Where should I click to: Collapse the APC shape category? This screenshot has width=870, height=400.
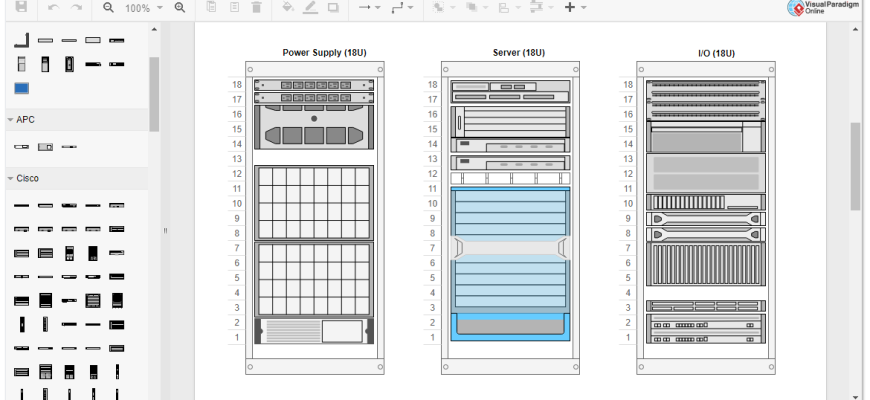click(x=25, y=119)
